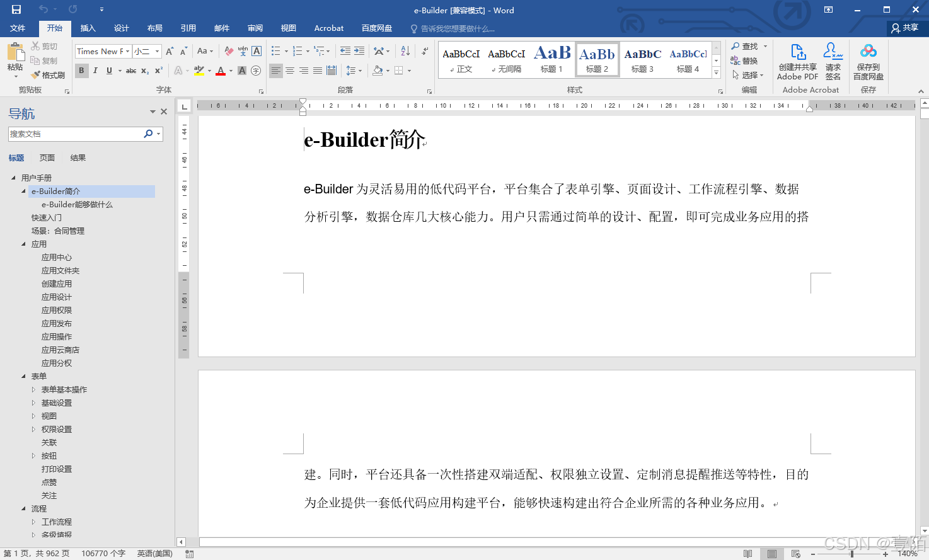929x560 pixels.
Task: Click the Sort (A-Z) icon
Action: [405, 51]
